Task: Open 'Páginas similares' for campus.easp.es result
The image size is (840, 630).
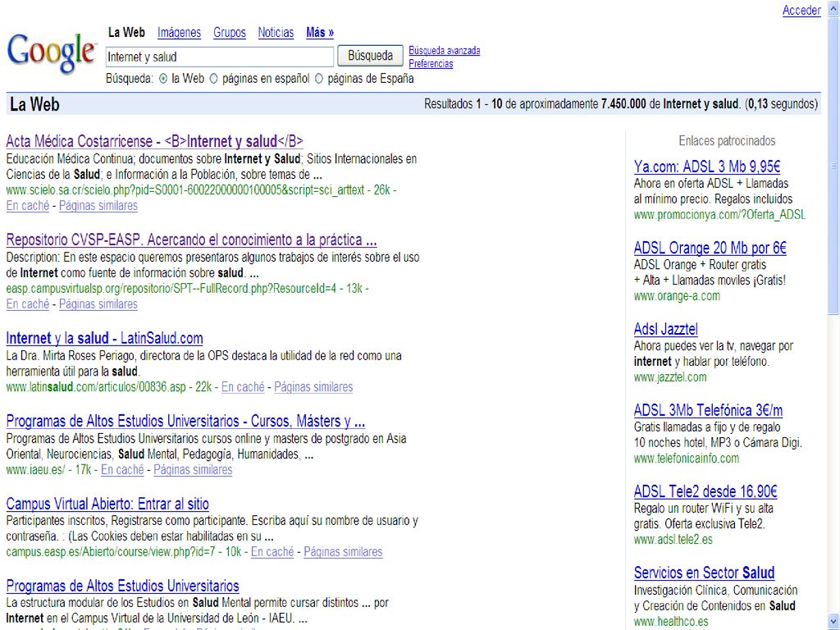Action: pos(343,552)
